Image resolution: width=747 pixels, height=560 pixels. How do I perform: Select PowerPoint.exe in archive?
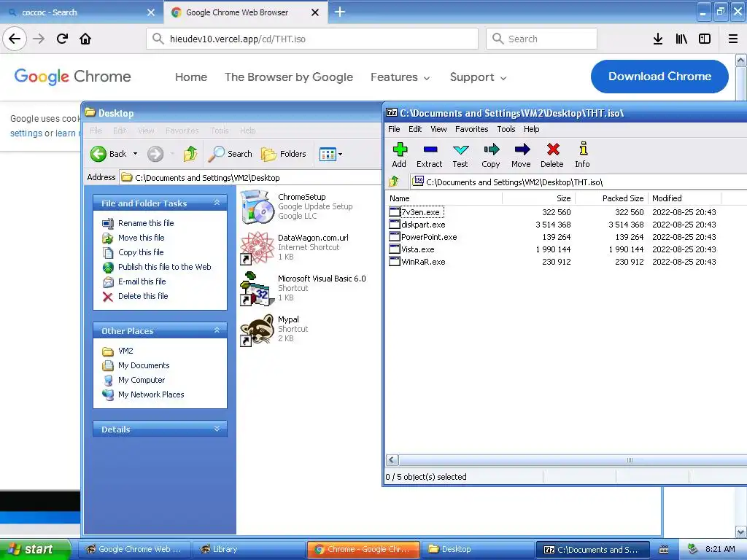[429, 237]
